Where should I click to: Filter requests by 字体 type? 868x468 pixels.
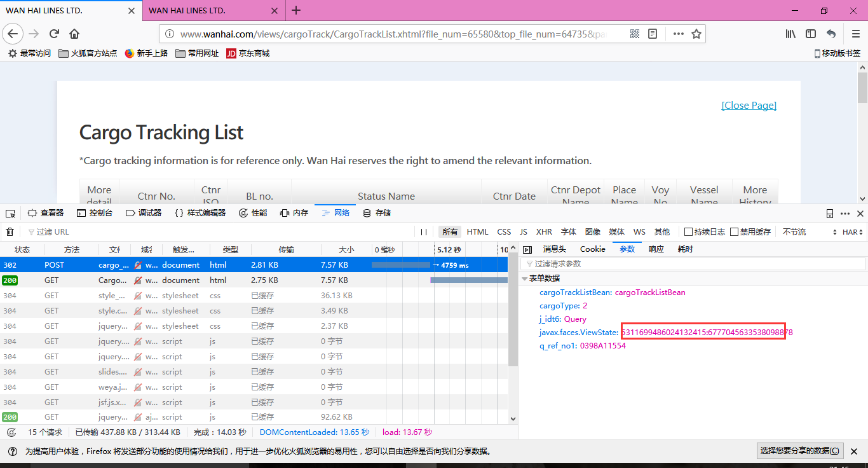(x=569, y=232)
